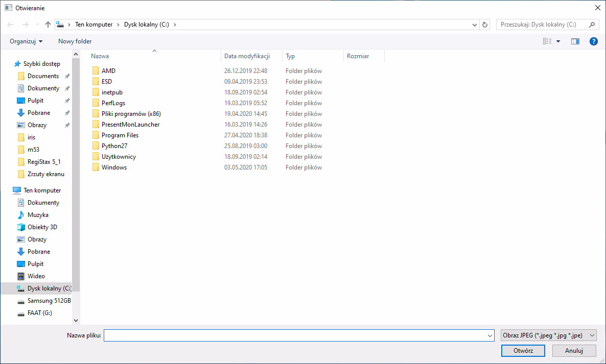Cancel the dialog with Anuluj
Viewport: 606px width, 364px height.
click(x=574, y=351)
